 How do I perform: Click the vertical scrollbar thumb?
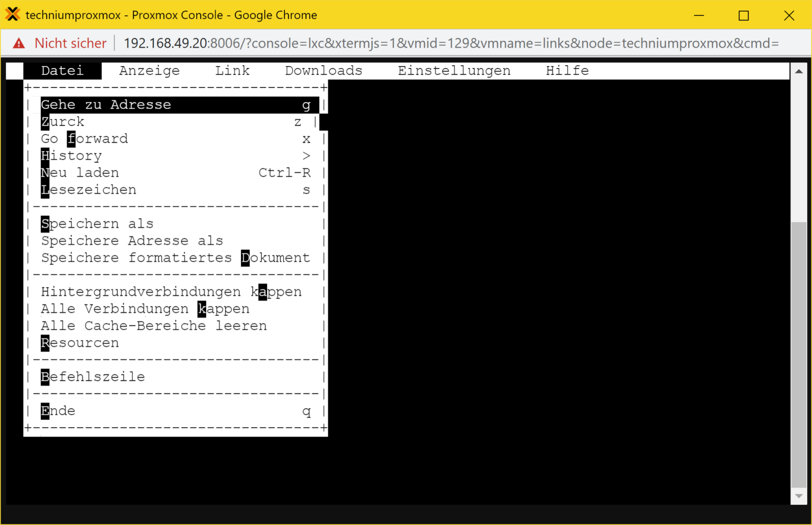pyautogui.click(x=798, y=354)
